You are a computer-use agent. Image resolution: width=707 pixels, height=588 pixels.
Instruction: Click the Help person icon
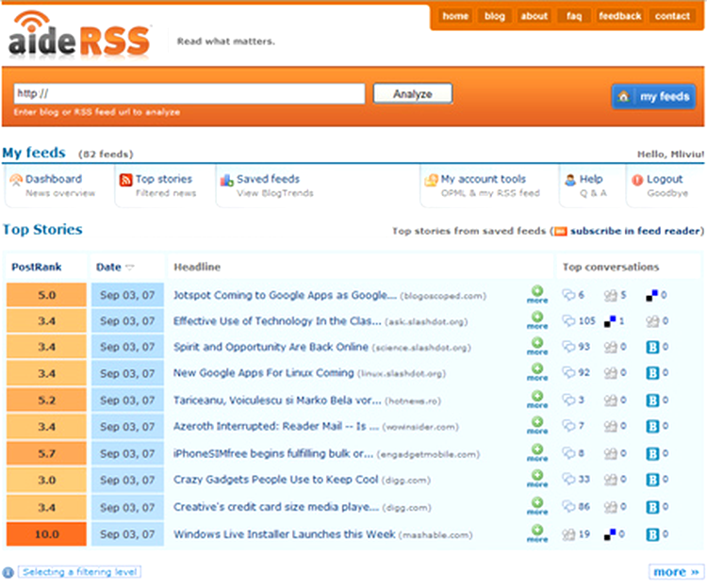[570, 180]
